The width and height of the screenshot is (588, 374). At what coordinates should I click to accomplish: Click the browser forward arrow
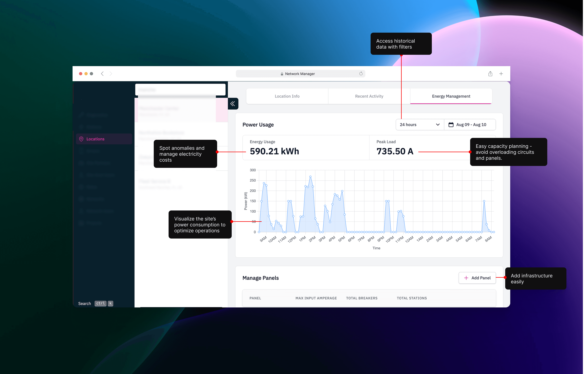pyautogui.click(x=111, y=74)
